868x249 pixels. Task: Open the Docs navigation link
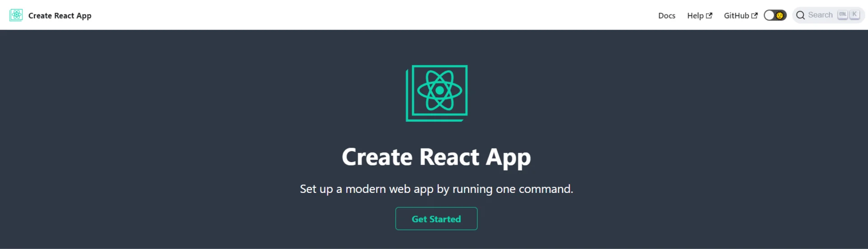tap(666, 15)
